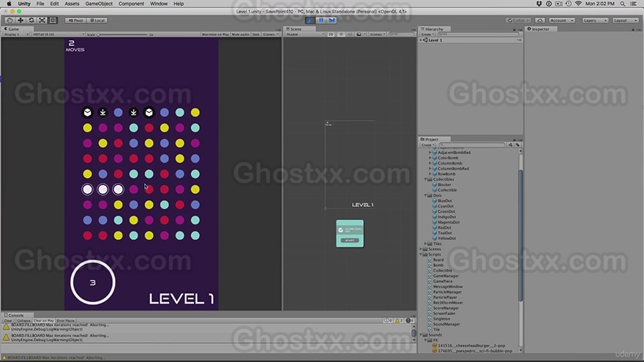Toggle console warning count filter
Image resolution: width=644 pixels, height=362 pixels.
(x=399, y=320)
